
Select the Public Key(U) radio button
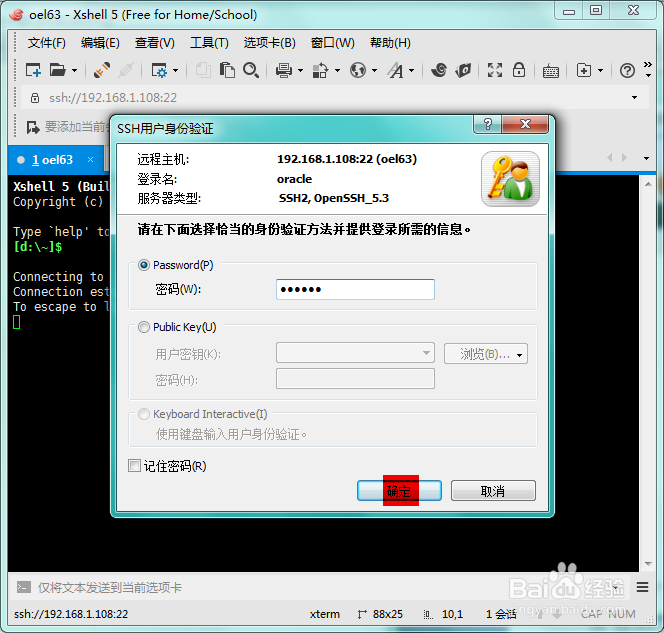(x=144, y=327)
